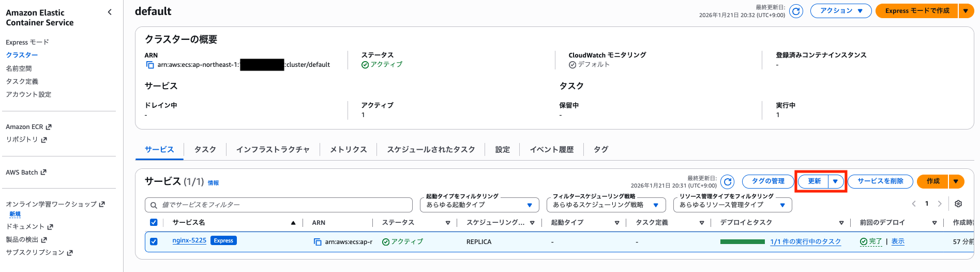This screenshot has width=980, height=272.
Task: Sort by the タスク定義 column arrow
Action: [x=702, y=223]
